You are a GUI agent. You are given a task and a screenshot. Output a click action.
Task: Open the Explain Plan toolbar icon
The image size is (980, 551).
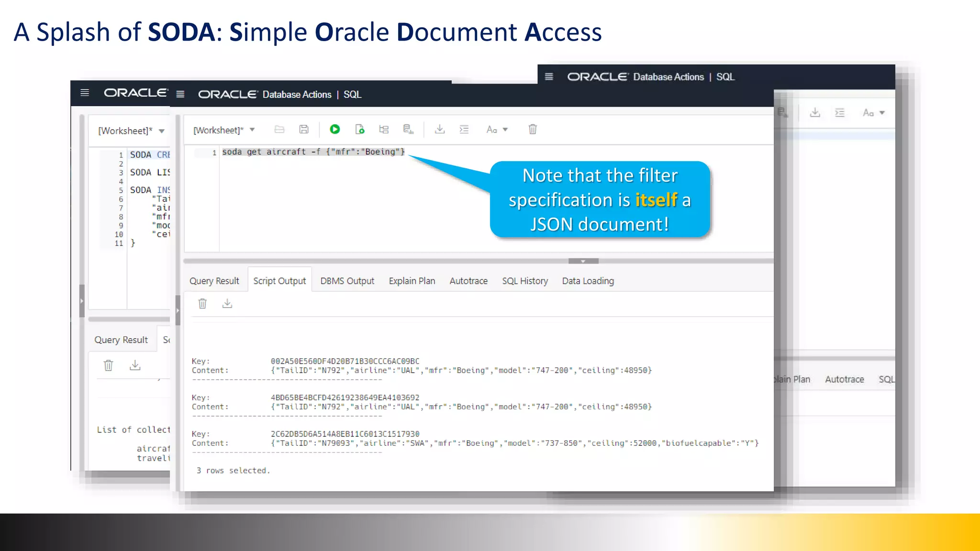tap(384, 129)
